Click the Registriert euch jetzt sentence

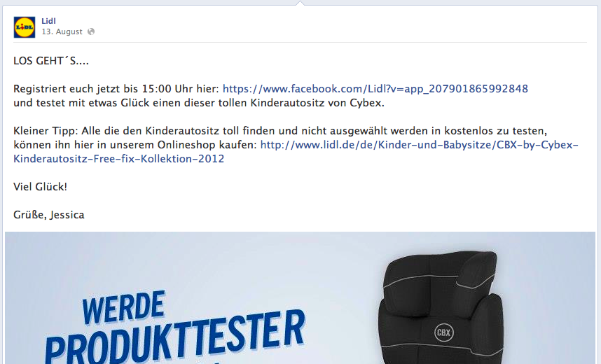tap(116, 89)
